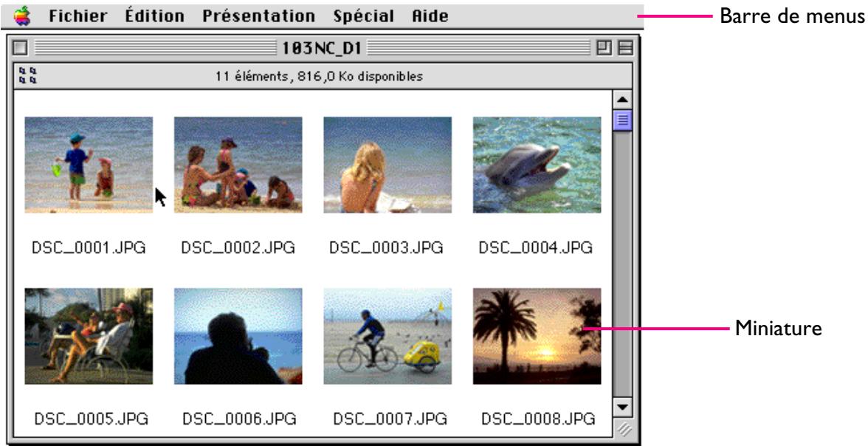
Task: Select the palm sunset thumbnail DSC_0008.JPG
Action: pyautogui.click(x=537, y=336)
